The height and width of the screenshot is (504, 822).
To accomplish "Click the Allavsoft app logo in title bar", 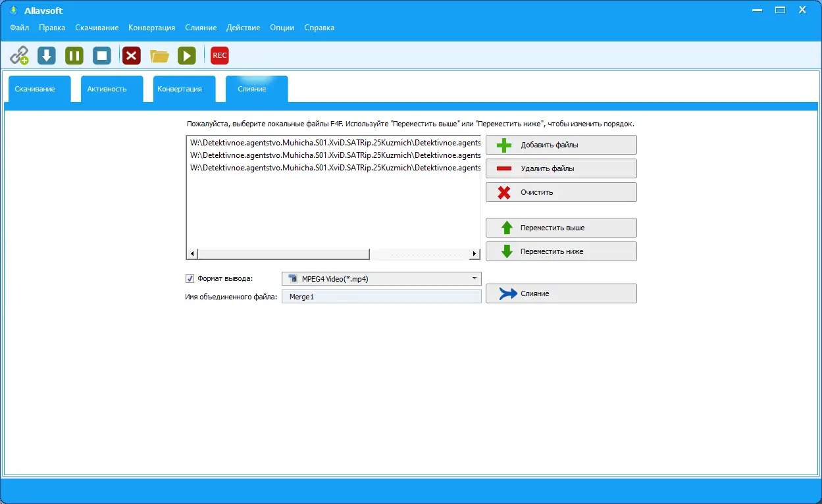I will tap(13, 11).
